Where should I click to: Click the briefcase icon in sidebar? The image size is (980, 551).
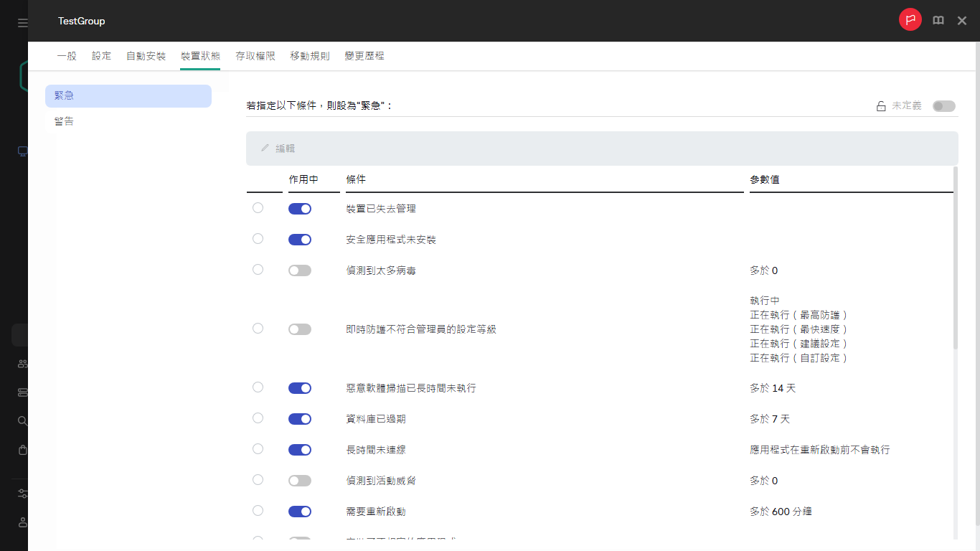(x=22, y=450)
